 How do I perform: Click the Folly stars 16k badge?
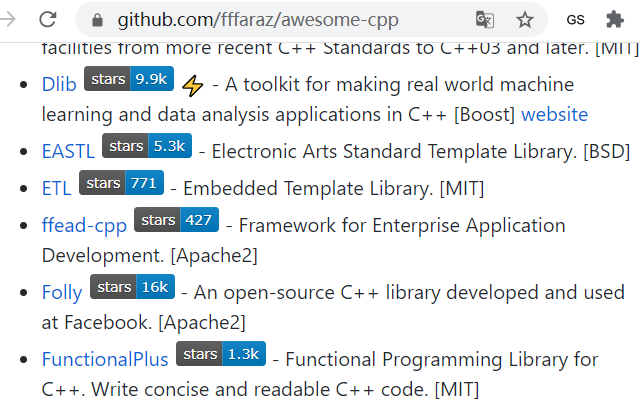click(133, 287)
